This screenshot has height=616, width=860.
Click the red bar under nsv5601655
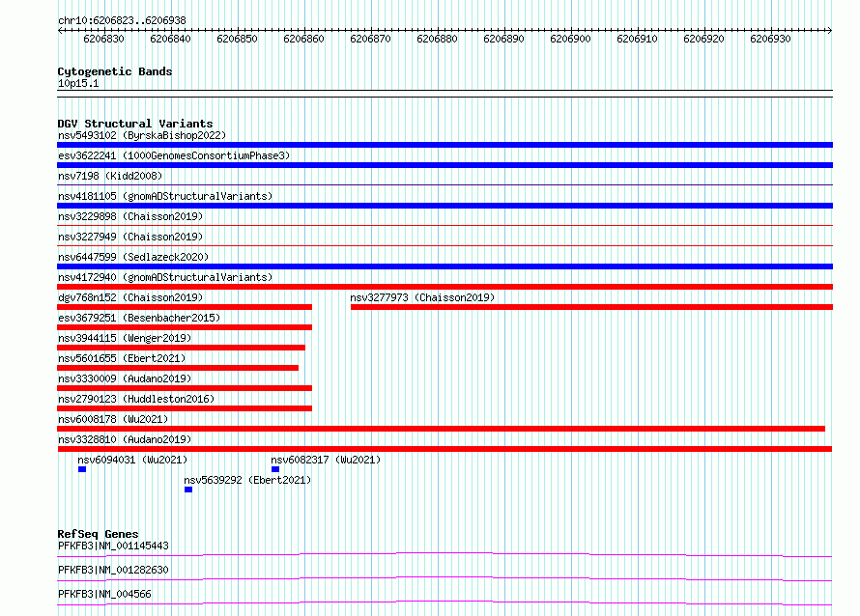coord(178,368)
